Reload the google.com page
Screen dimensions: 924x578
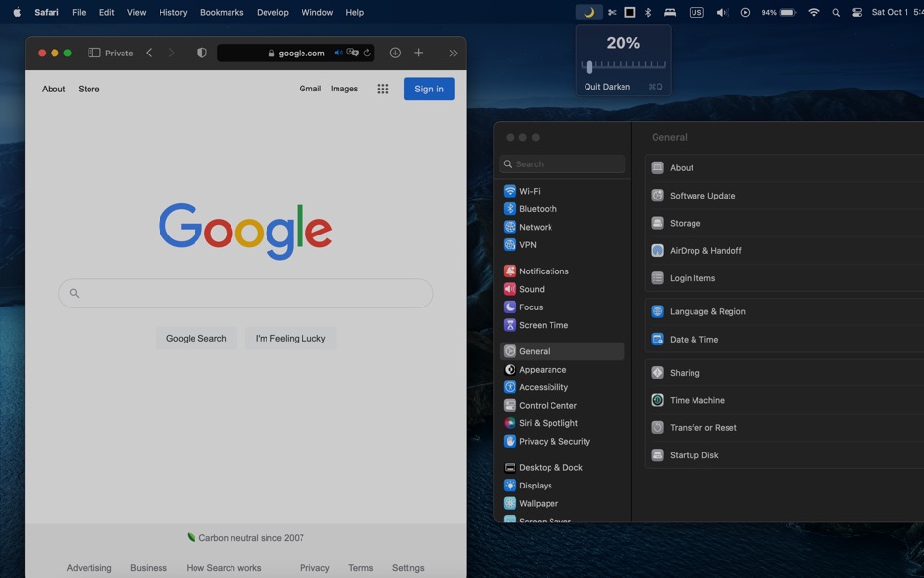pos(367,53)
